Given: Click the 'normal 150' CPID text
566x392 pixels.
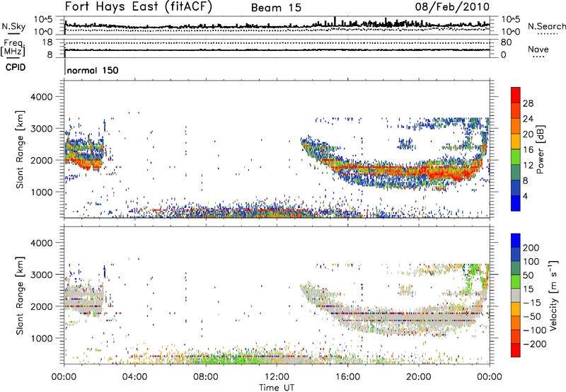Looking at the screenshot, I should 93,70.
